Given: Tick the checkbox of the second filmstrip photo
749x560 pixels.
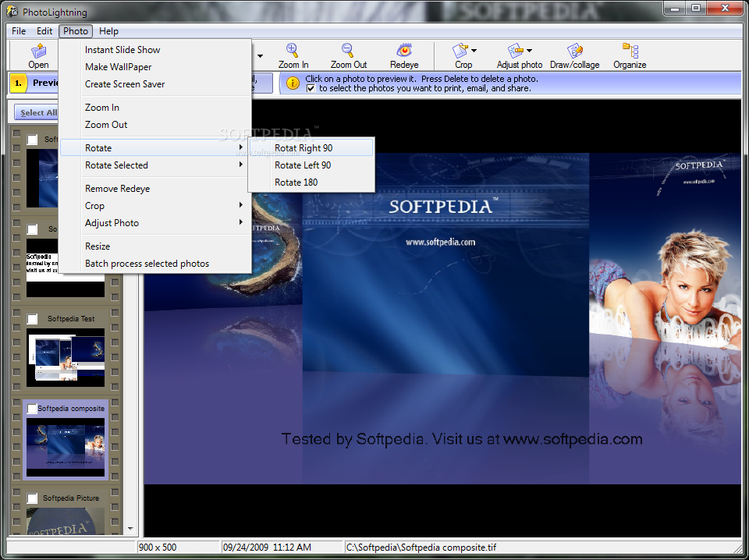Looking at the screenshot, I should point(32,229).
